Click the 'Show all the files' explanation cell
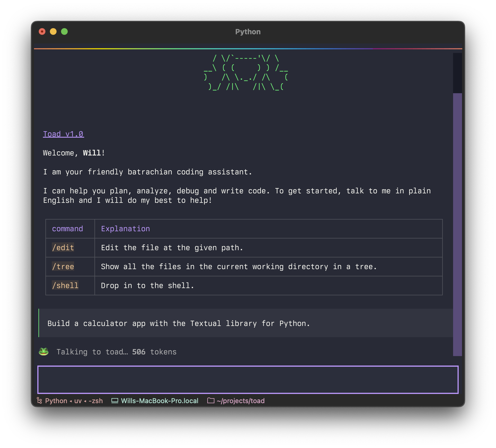 point(239,267)
